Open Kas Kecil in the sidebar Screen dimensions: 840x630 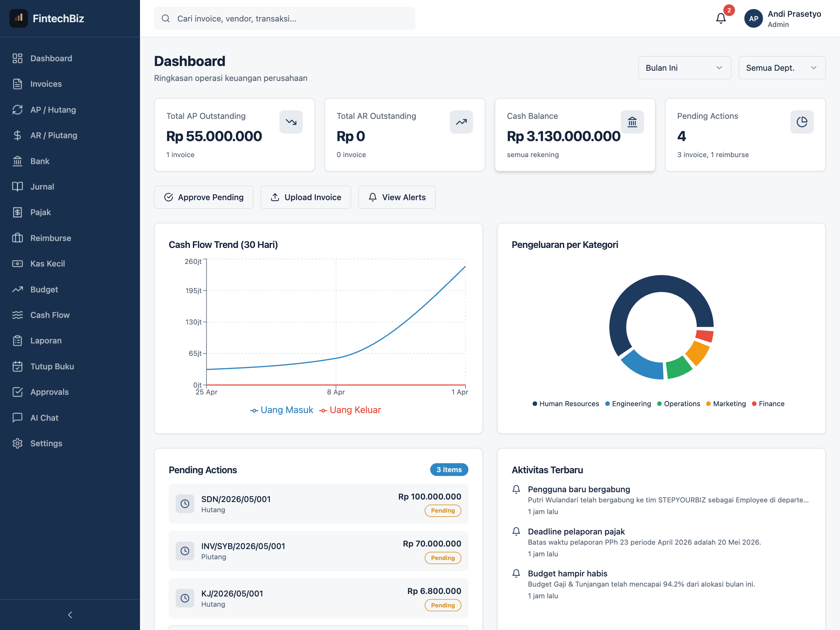[x=70, y=264]
